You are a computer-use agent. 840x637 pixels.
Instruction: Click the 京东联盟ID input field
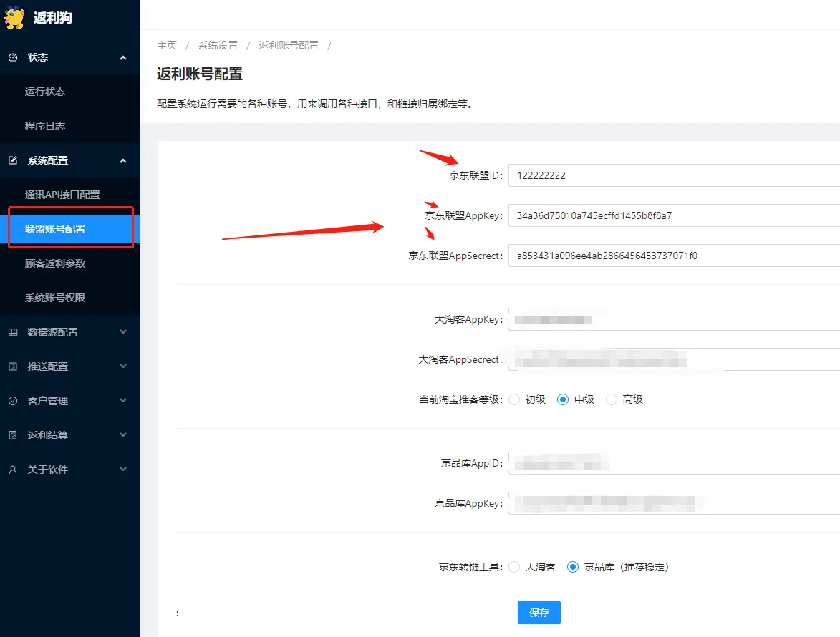(x=673, y=175)
